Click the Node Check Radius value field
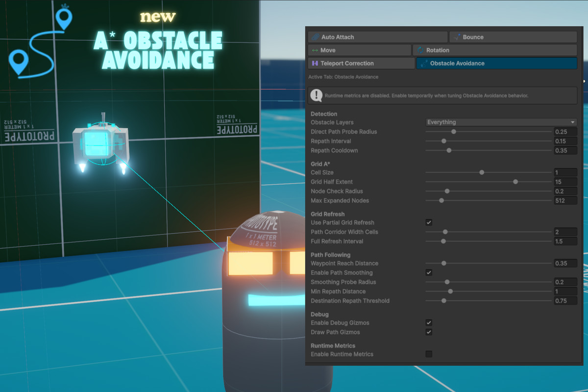This screenshot has height=392, width=588. 565,191
